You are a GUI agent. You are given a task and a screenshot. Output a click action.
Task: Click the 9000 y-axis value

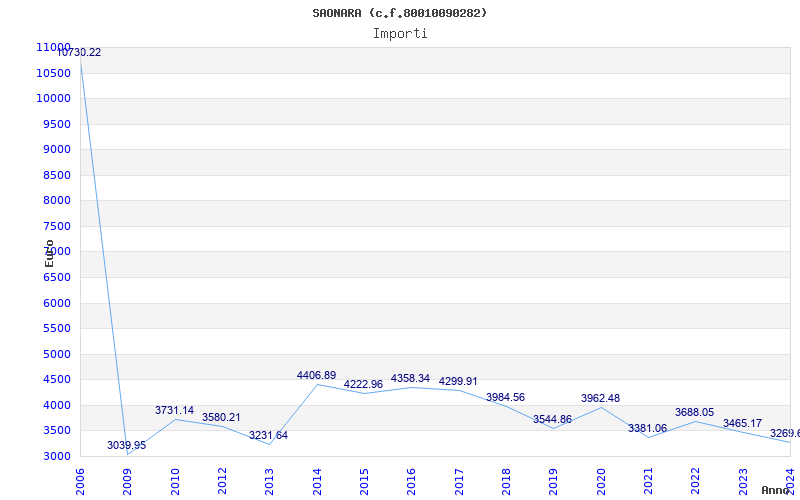click(x=57, y=149)
